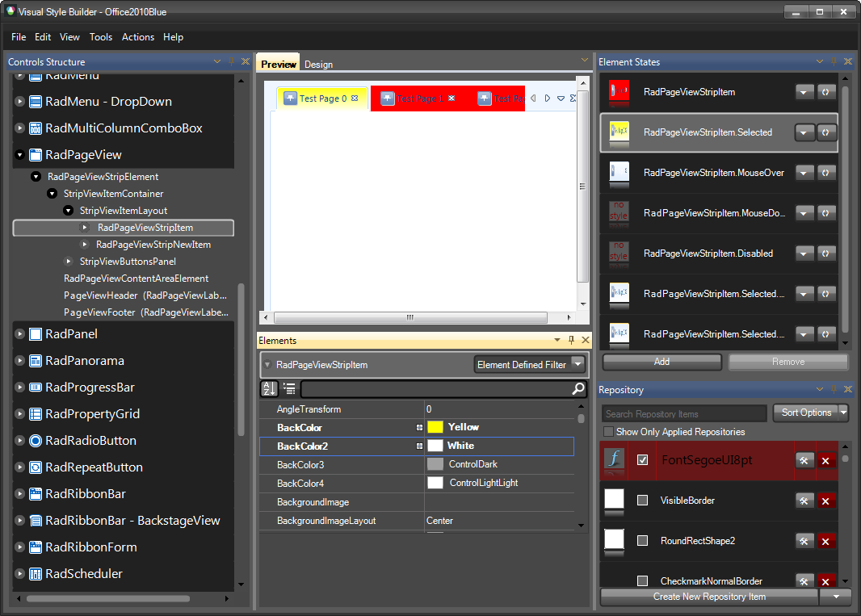Reset the RadPageViewStripItem.MouseOver state
861x616 pixels.
(825, 173)
